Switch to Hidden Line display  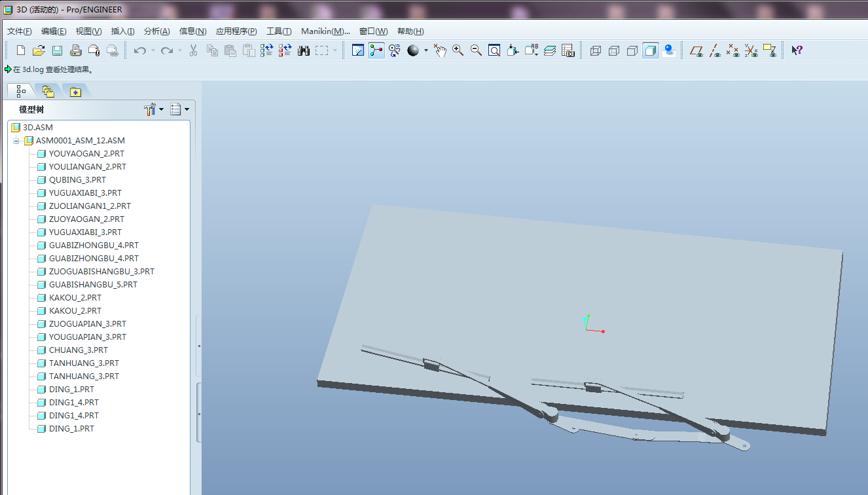[x=614, y=50]
